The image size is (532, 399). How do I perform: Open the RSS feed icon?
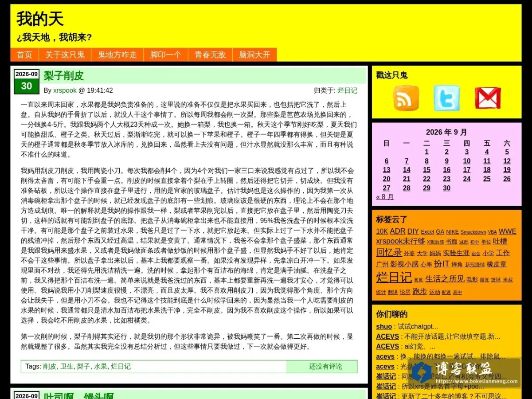[x=406, y=98]
